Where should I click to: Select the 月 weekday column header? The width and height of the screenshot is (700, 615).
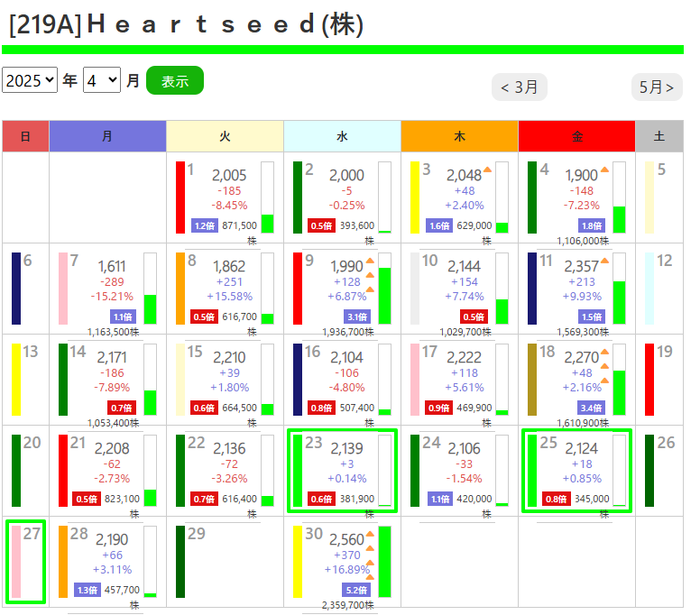(107, 136)
